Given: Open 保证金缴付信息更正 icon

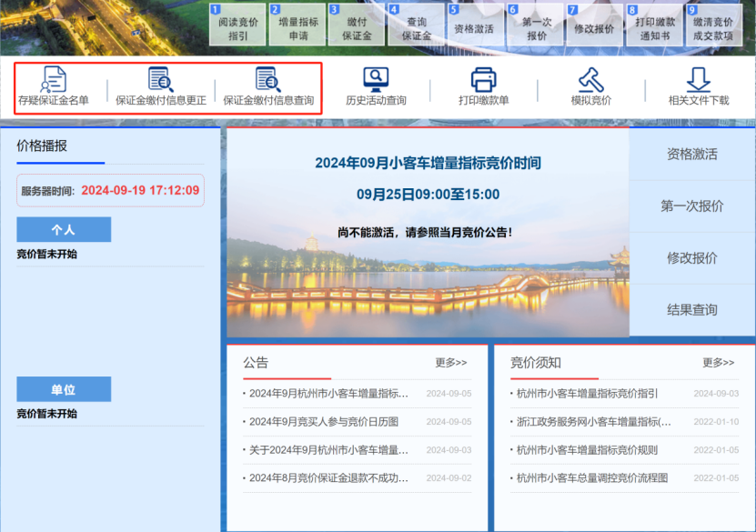Looking at the screenshot, I should click(161, 80).
